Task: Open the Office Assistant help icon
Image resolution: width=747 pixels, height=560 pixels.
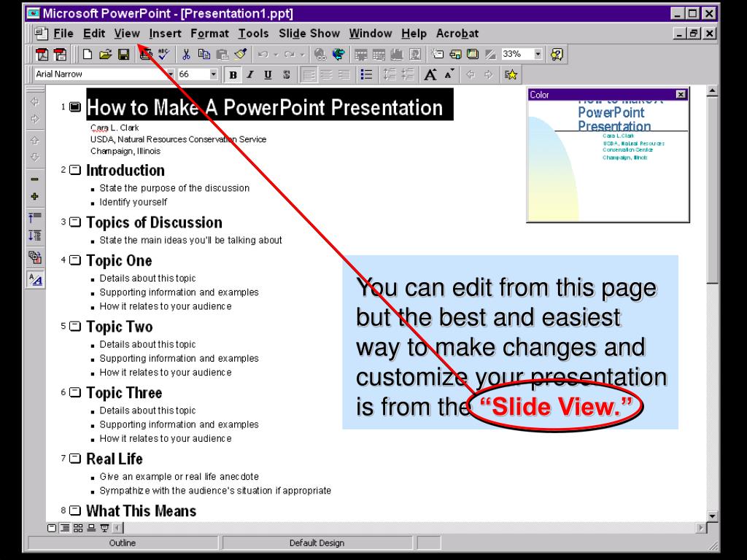Action: click(557, 54)
